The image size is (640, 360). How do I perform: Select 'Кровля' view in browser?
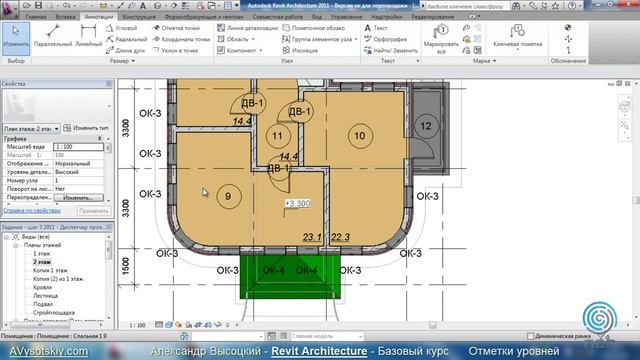coord(42,287)
